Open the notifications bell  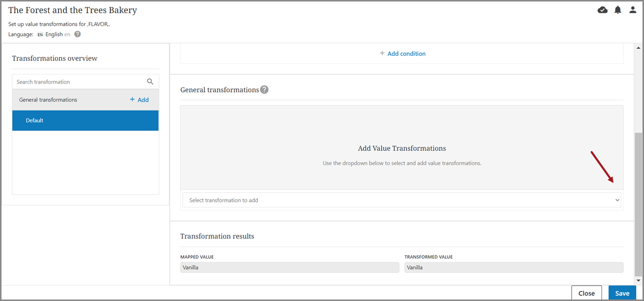[618, 10]
